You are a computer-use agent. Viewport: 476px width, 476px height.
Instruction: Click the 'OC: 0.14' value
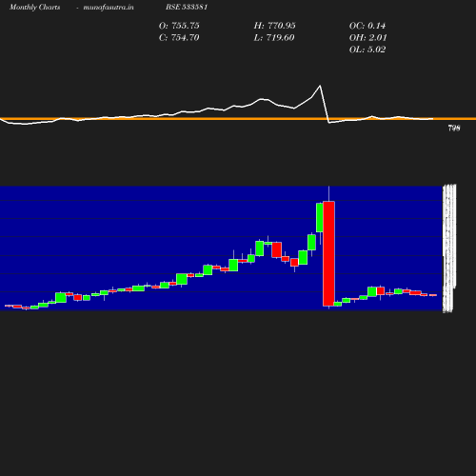[x=367, y=26]
